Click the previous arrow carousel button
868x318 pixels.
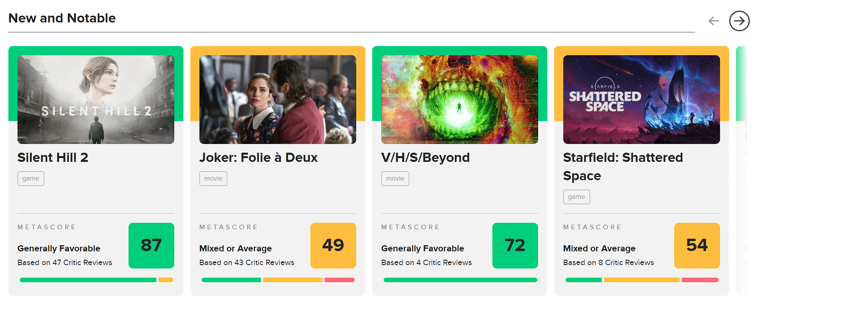[x=714, y=21]
